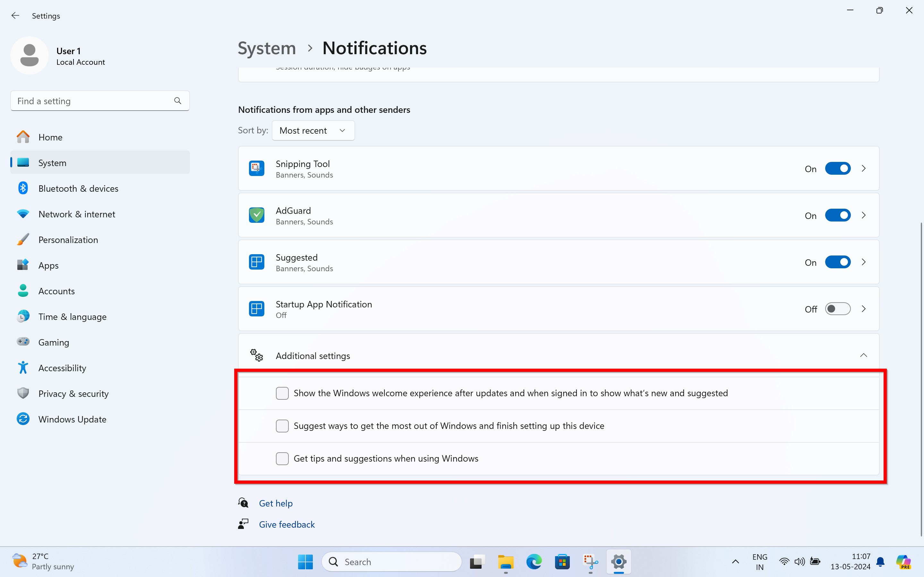Click the notification bell in system tray
Screen dimensions: 924x577
pyautogui.click(x=880, y=562)
